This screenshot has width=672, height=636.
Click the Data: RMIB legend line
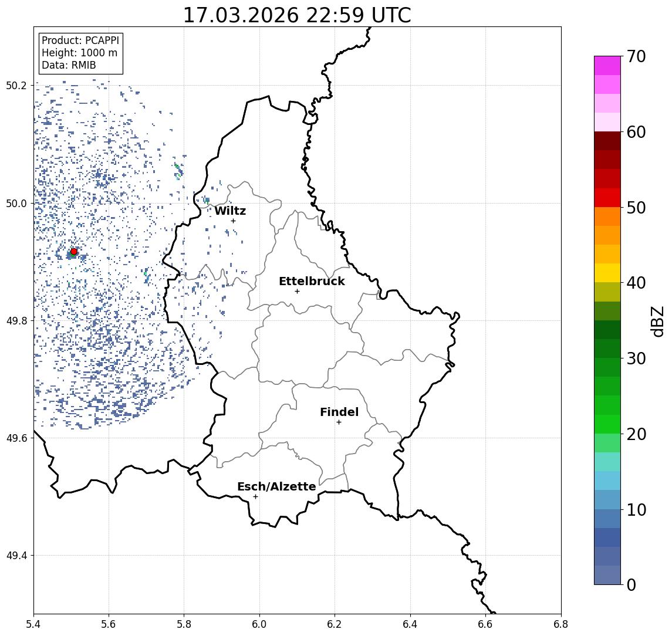pos(69,65)
